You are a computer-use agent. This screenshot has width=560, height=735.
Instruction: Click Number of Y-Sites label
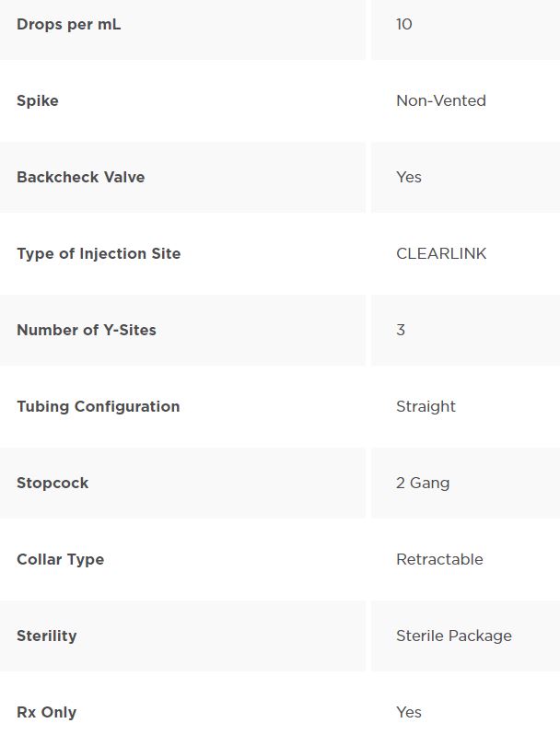(x=87, y=330)
